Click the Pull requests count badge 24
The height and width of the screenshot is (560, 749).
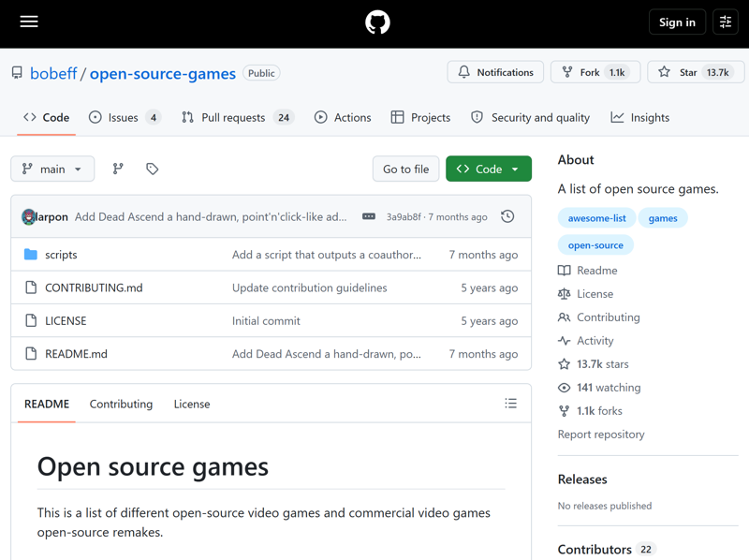(284, 118)
